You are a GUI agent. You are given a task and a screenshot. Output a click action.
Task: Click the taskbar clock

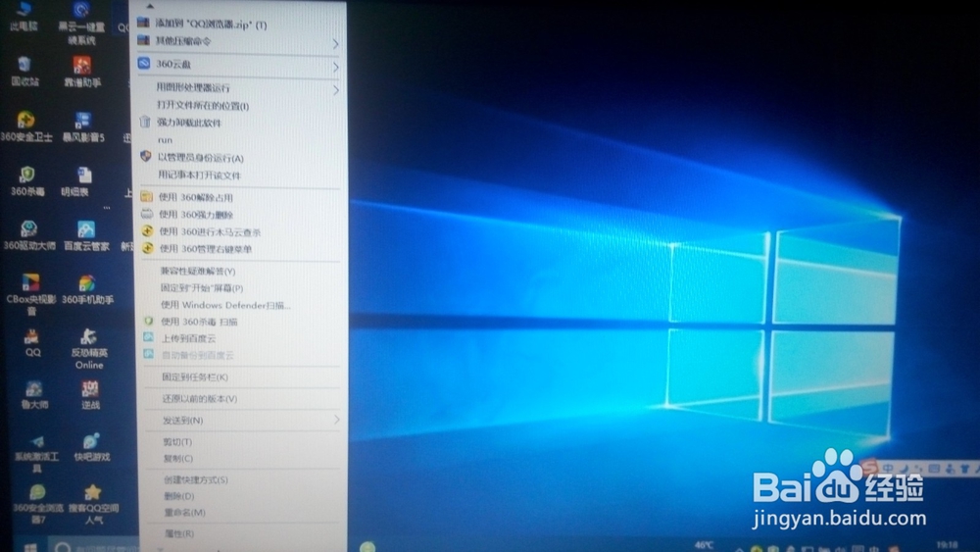pos(947,545)
